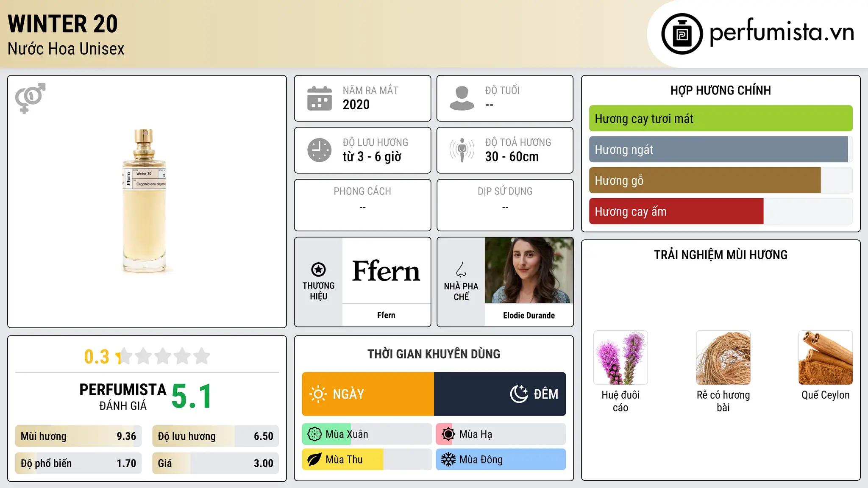Click the user rating value 0.3

(97, 357)
